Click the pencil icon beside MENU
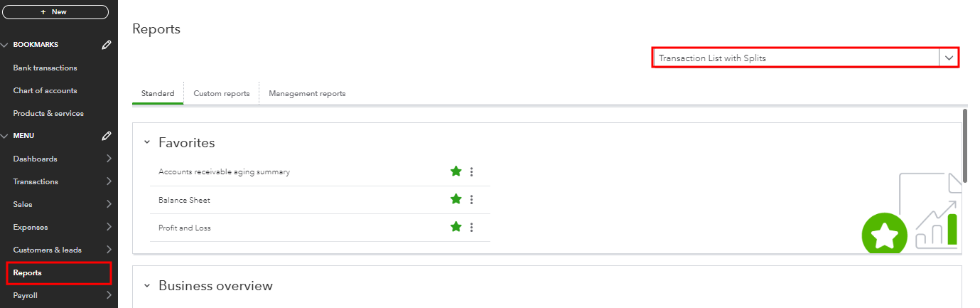Screen dimensions: 980x308 click(107, 136)
